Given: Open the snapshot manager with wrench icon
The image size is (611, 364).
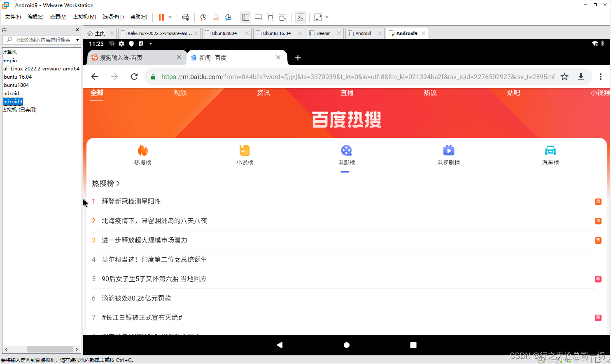Looking at the screenshot, I should click(228, 17).
